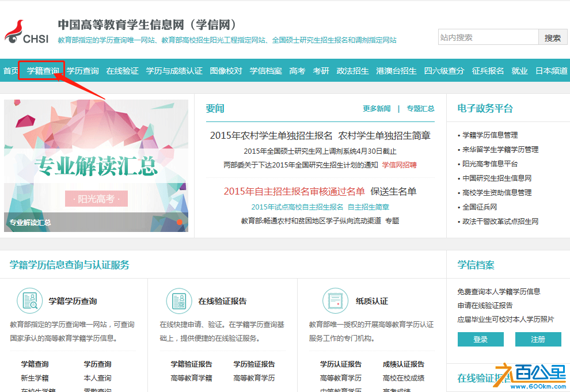Open 全国征兵网 link

(x=480, y=207)
